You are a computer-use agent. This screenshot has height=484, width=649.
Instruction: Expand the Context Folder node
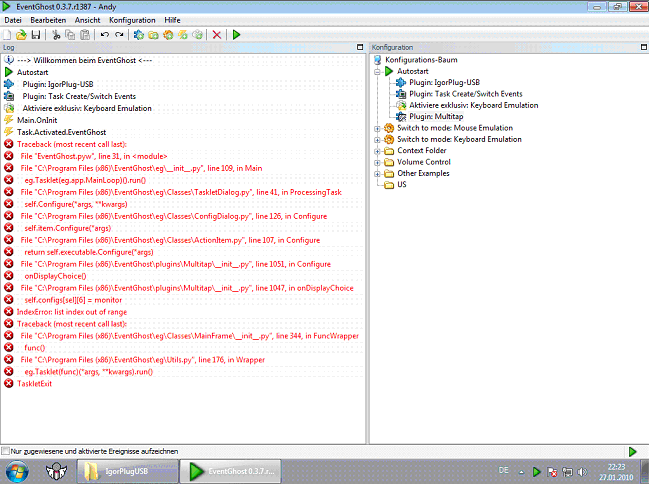[x=377, y=151]
